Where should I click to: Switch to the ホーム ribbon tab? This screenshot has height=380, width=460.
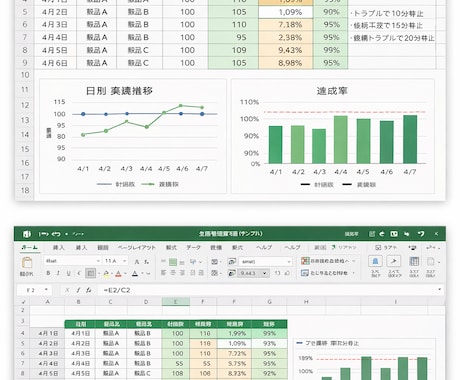coord(30,247)
